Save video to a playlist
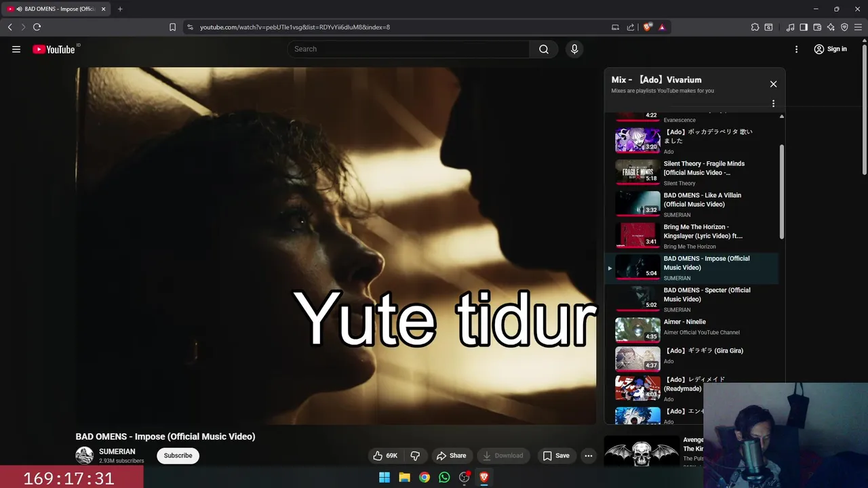 pos(555,455)
